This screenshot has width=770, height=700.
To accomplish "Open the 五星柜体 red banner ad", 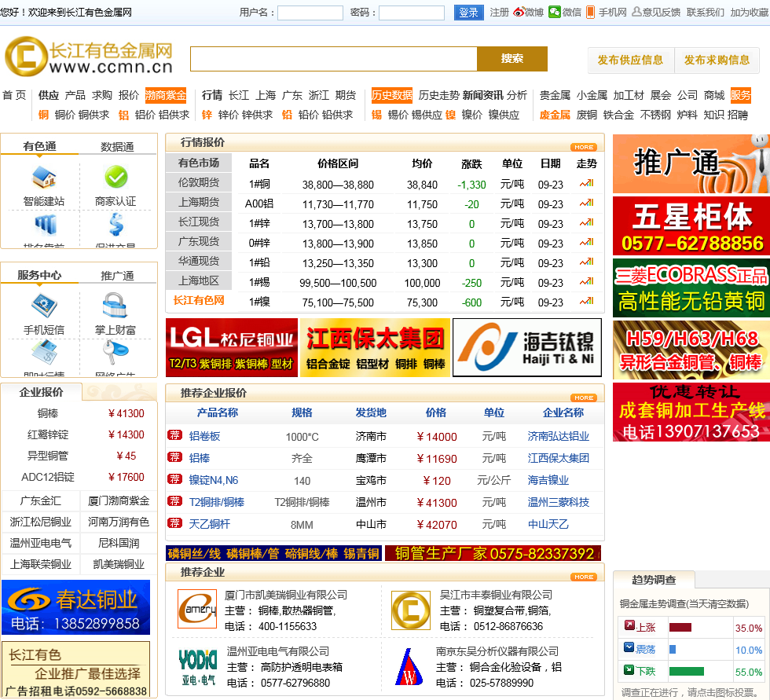I will click(691, 225).
